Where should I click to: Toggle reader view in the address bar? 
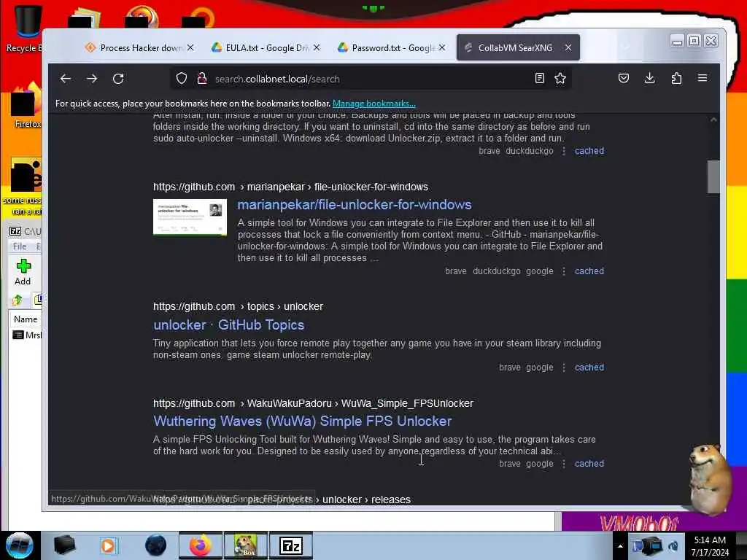539,78
